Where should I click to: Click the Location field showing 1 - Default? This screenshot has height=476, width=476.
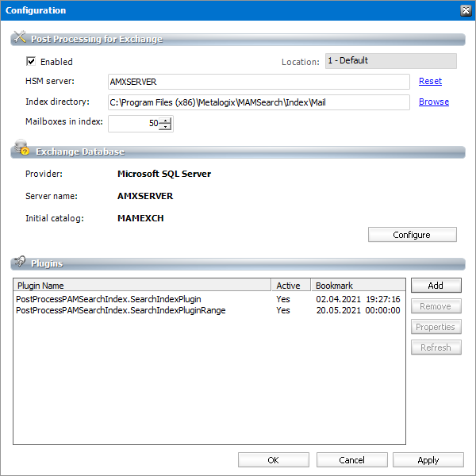390,61
